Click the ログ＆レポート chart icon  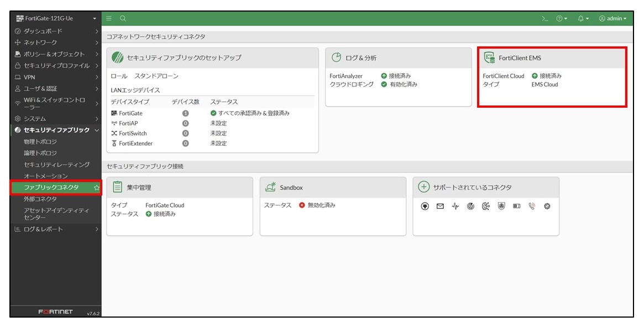(x=18, y=229)
